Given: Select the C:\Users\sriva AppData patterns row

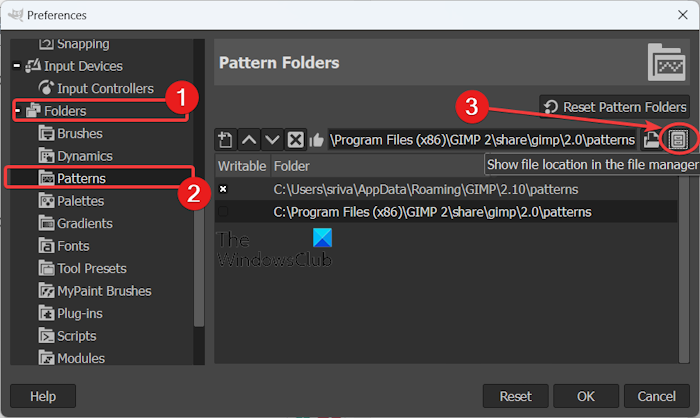Looking at the screenshot, I should click(446, 189).
